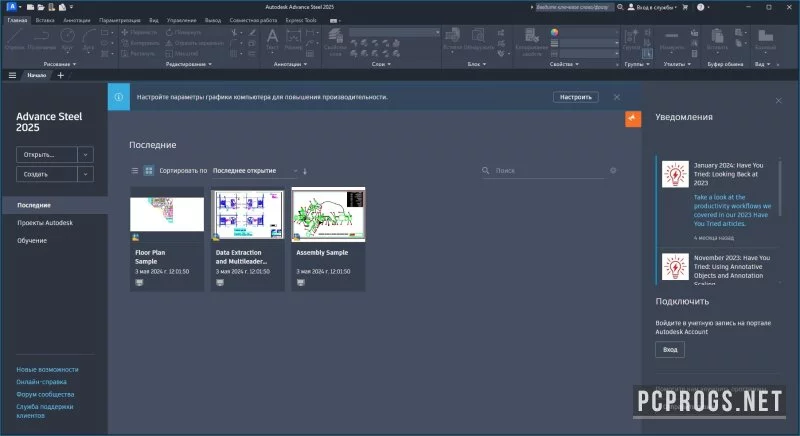Viewport: 800px width, 436px height.
Task: Switch to the Параметризация ribbon tab
Action: (x=120, y=20)
